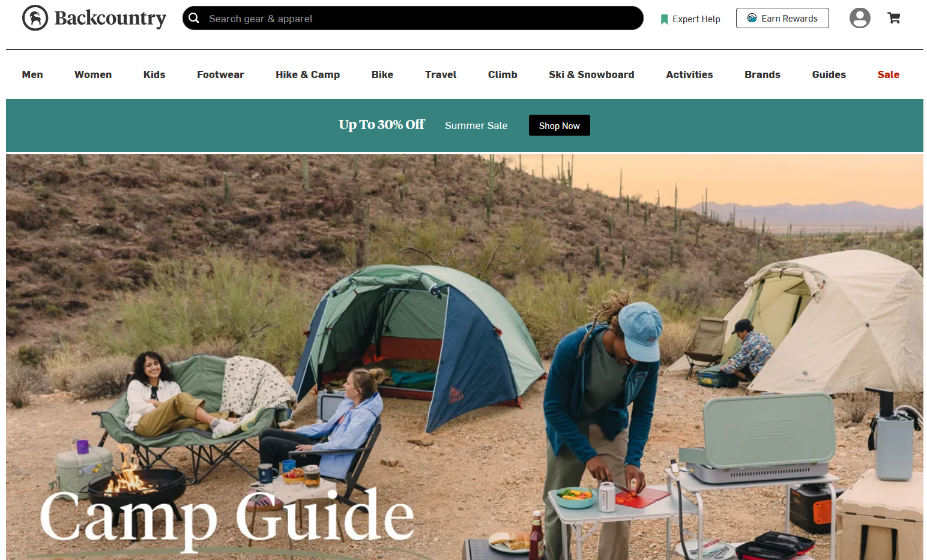The image size is (927, 560).
Task: Click the Earn Rewards button
Action: coord(782,18)
